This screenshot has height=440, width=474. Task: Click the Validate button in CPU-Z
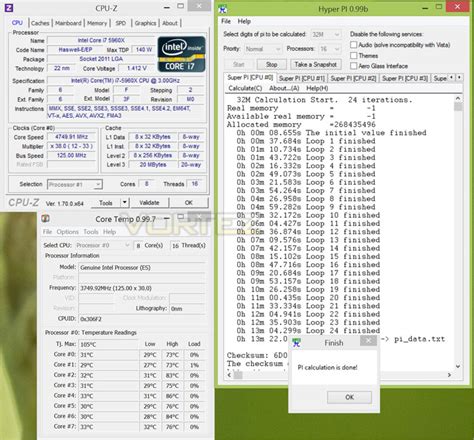tap(149, 202)
